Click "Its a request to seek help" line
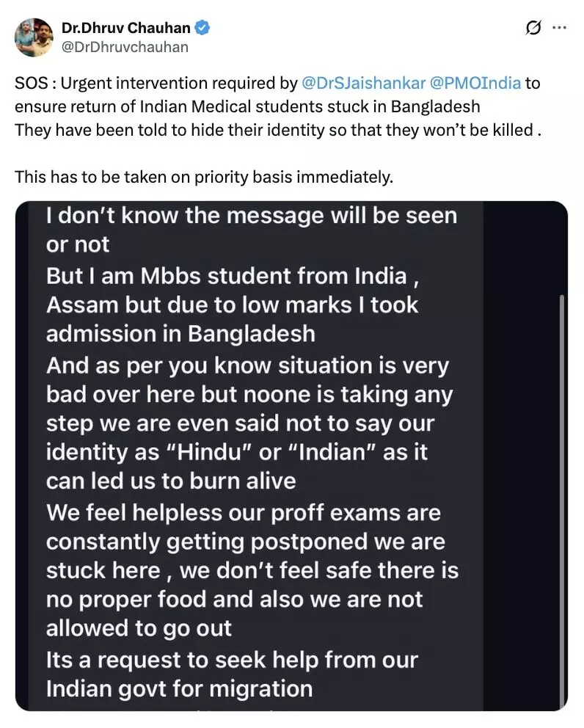This screenshot has width=584, height=728. (x=232, y=660)
